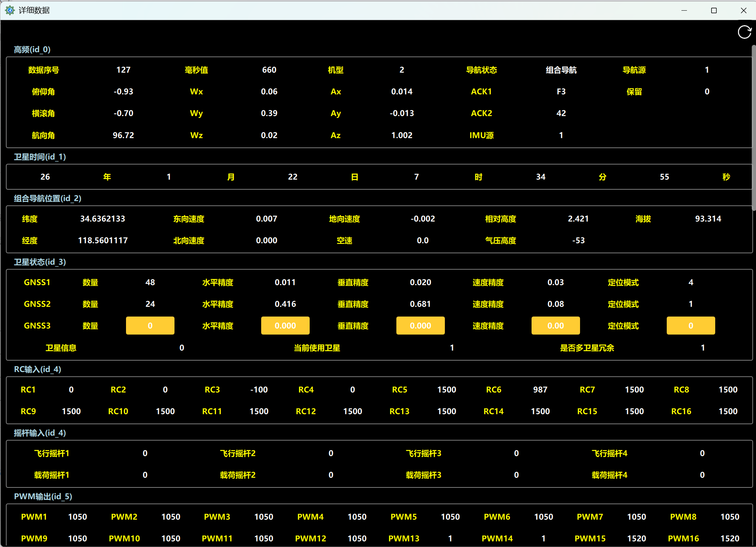Select the GNSS2 速度精度 value 0.08
756x547 pixels.
(x=555, y=304)
